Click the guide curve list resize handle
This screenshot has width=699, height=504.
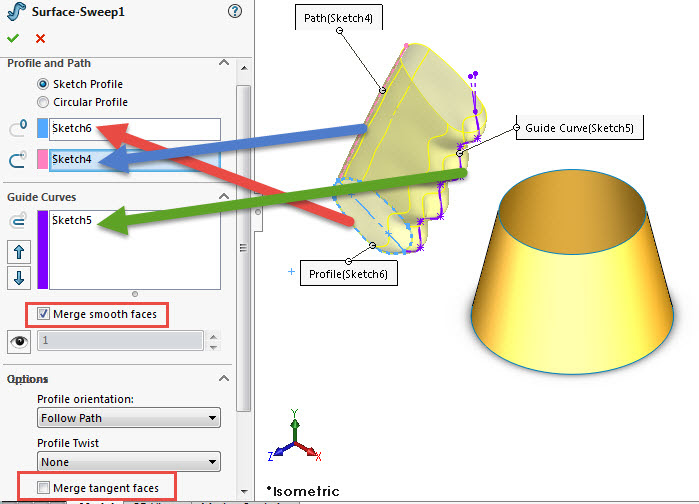coord(135,294)
